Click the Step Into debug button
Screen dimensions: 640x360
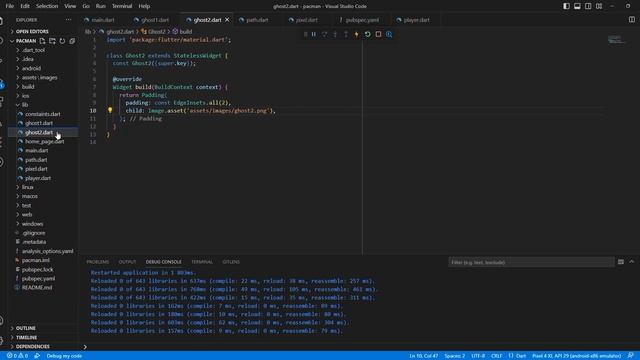[x=335, y=35]
